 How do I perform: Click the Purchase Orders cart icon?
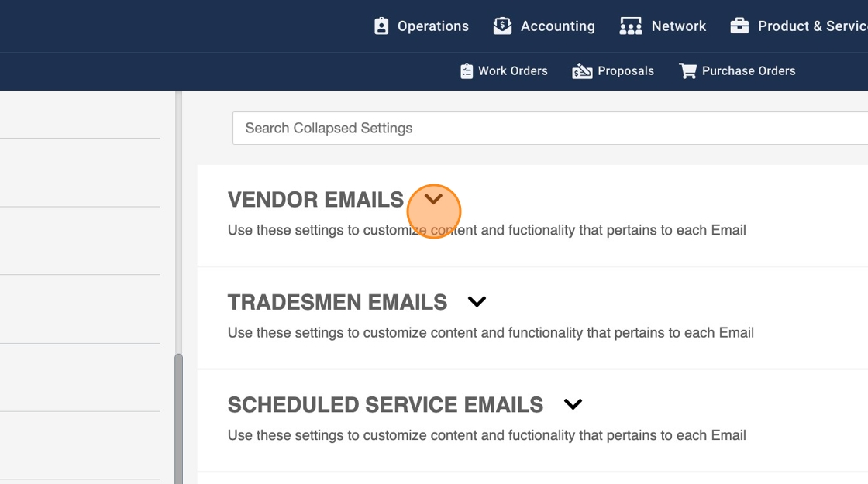coord(687,71)
